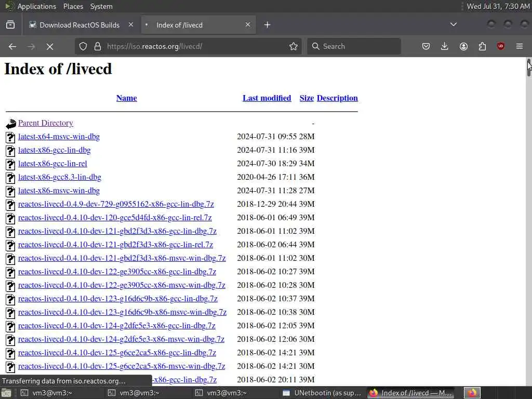Expand the list all tabs chevron
532x399 pixels.
[x=453, y=24]
